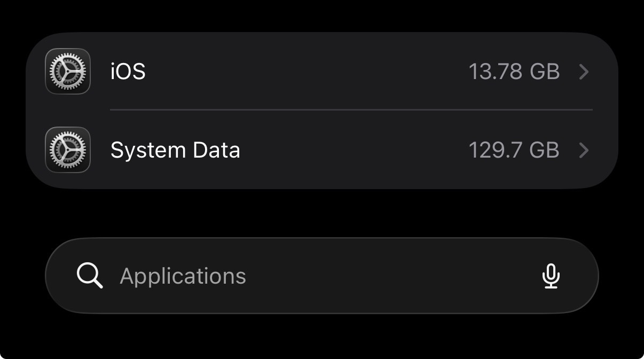644x359 pixels.
Task: Select the System Data row's empty middle area
Action: pyautogui.click(x=352, y=150)
